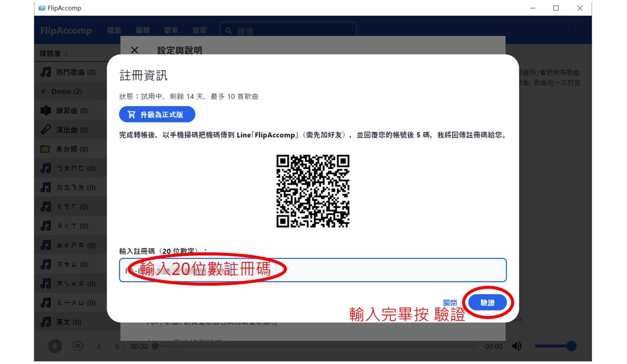This screenshot has height=364, width=627.
Task: Select Demo (2) playlist
Action: click(70, 92)
